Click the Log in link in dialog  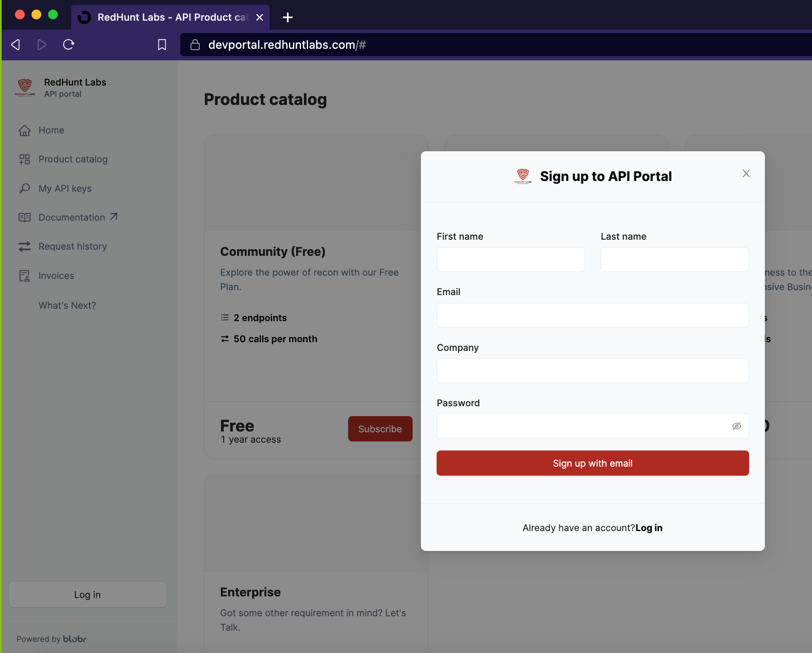pos(649,528)
